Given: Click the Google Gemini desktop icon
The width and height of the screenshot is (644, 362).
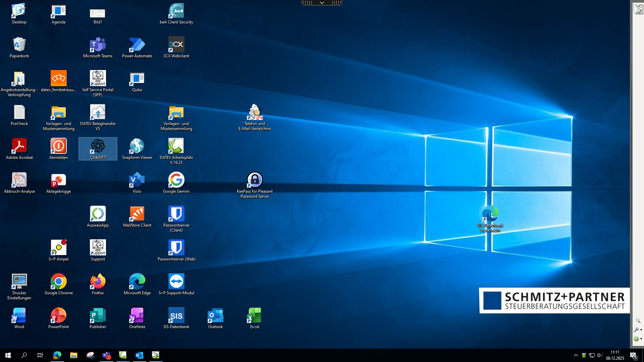Looking at the screenshot, I should tap(176, 180).
